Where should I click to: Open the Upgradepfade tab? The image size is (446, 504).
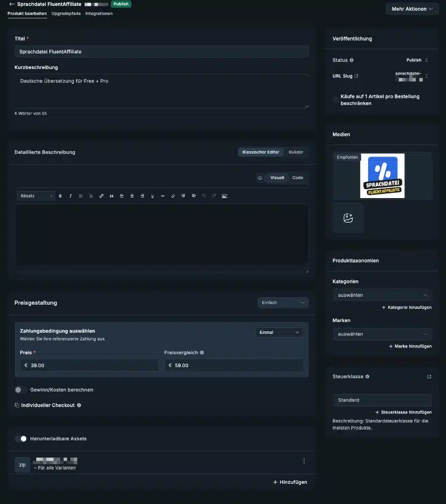tap(66, 14)
